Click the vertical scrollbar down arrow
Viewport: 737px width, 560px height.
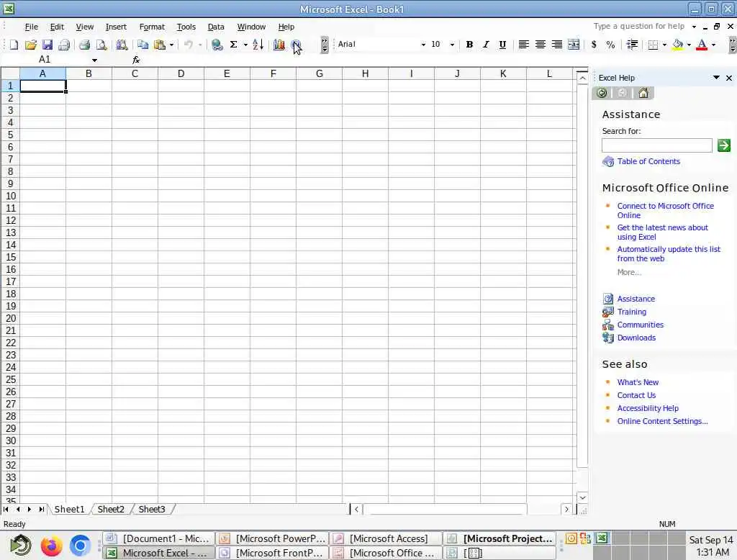tap(582, 497)
